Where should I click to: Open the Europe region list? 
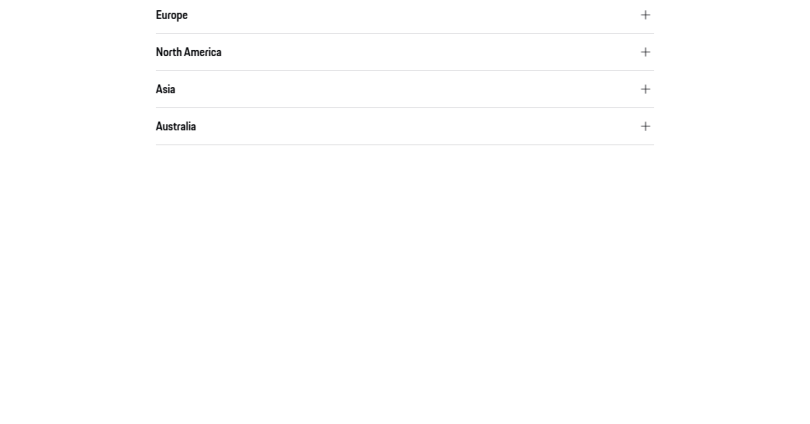pos(404,15)
